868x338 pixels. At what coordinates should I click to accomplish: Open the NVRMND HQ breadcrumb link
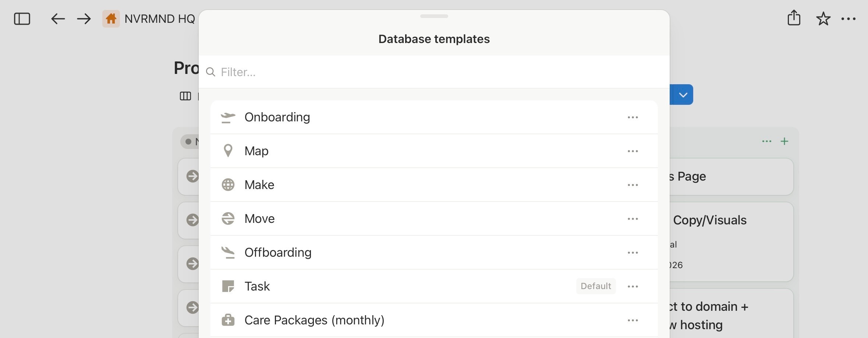point(160,19)
